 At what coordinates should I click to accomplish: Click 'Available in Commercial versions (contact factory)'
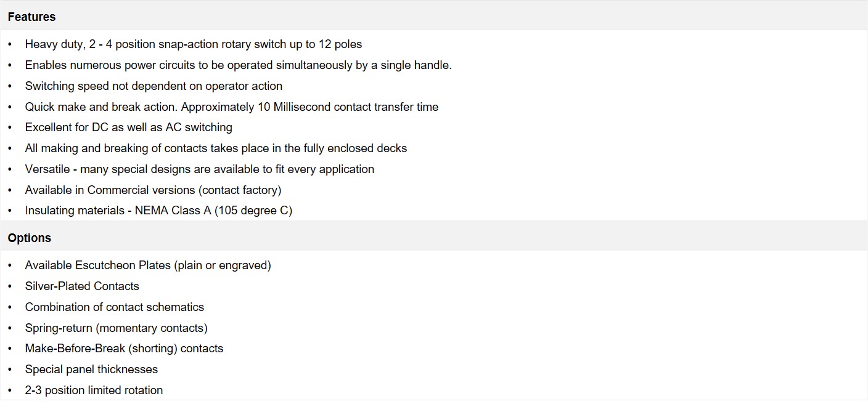coord(153,190)
